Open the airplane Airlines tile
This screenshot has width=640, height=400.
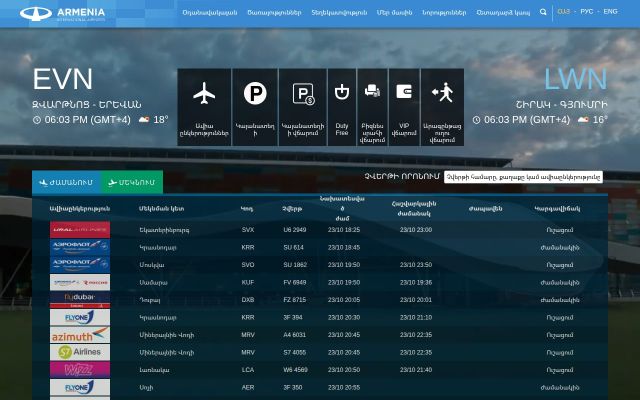[204, 107]
